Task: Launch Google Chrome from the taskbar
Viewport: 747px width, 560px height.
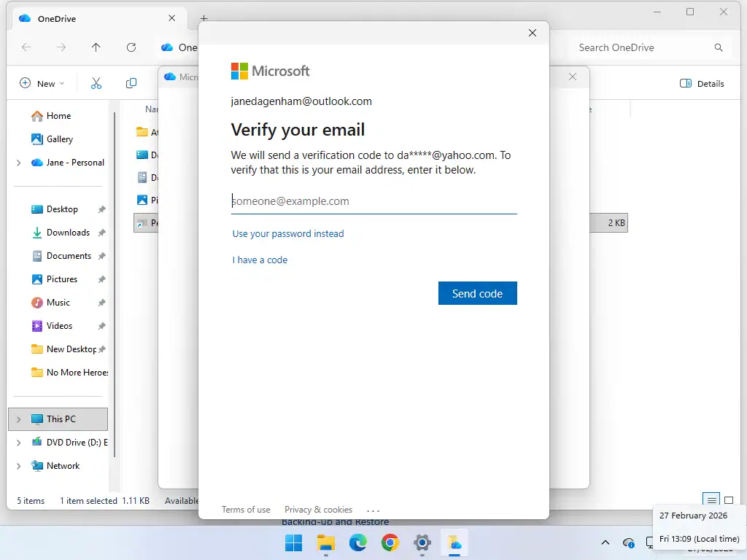Action: click(390, 543)
